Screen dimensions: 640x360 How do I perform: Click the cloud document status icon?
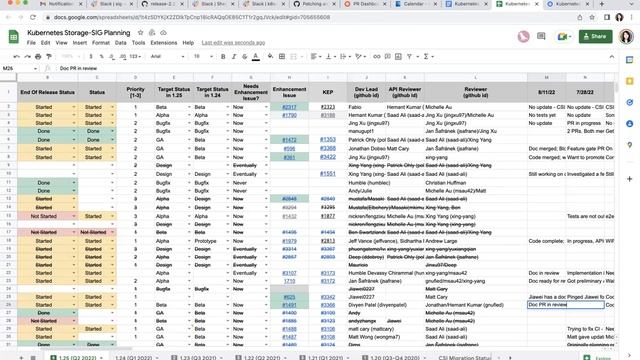[163, 33]
